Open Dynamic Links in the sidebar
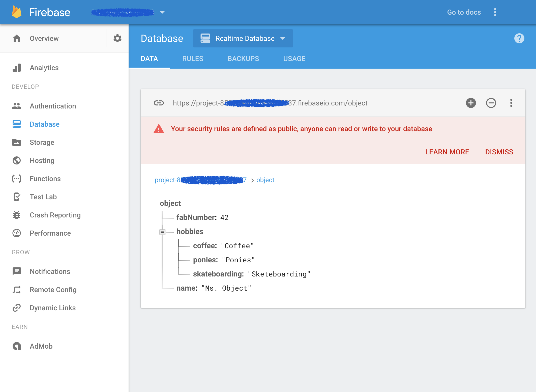 53,308
